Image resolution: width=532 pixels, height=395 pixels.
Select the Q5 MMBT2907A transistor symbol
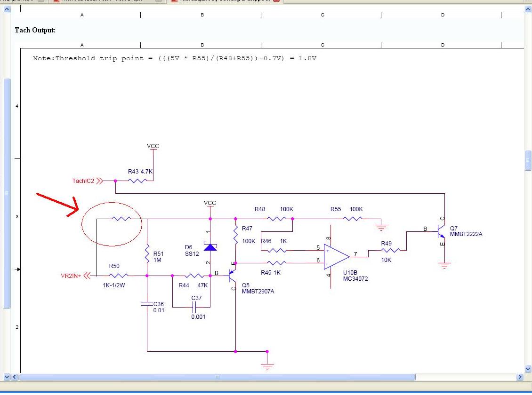232,275
